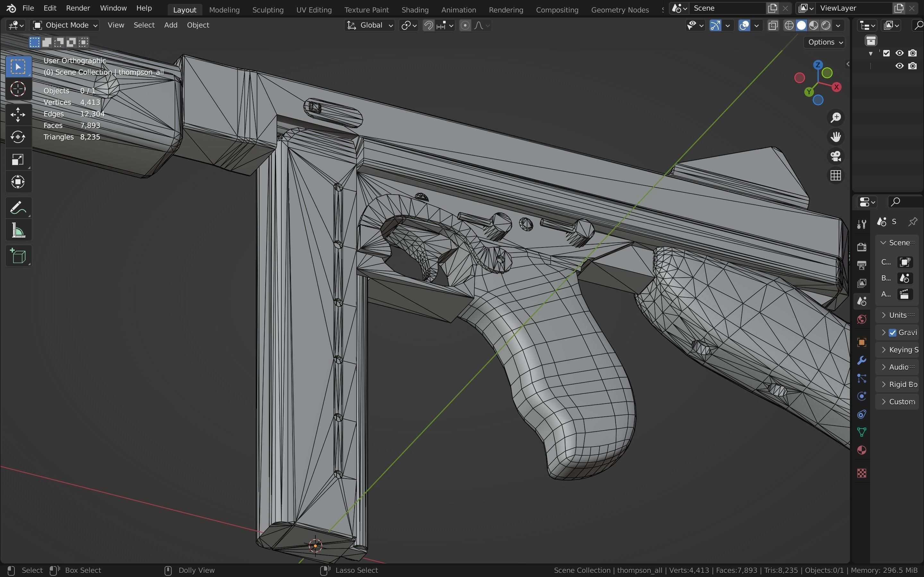Image resolution: width=924 pixels, height=577 pixels.
Task: Hide the collection with eye icon
Action: pyautogui.click(x=899, y=53)
